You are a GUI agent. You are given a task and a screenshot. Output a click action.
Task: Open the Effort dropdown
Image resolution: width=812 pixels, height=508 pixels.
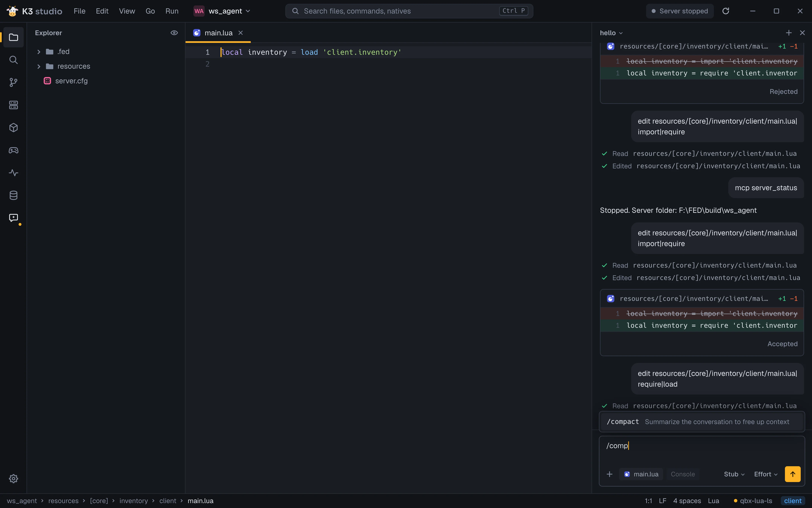pyautogui.click(x=766, y=474)
